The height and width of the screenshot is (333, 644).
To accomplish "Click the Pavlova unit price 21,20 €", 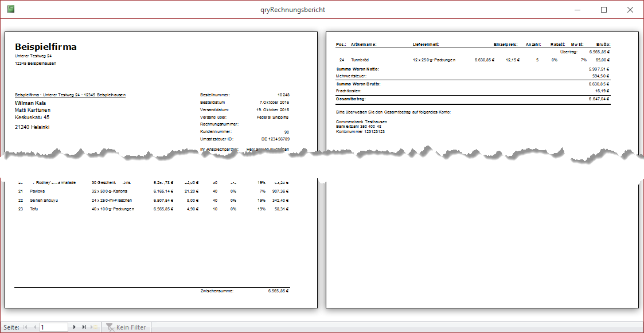I will 192,191.
